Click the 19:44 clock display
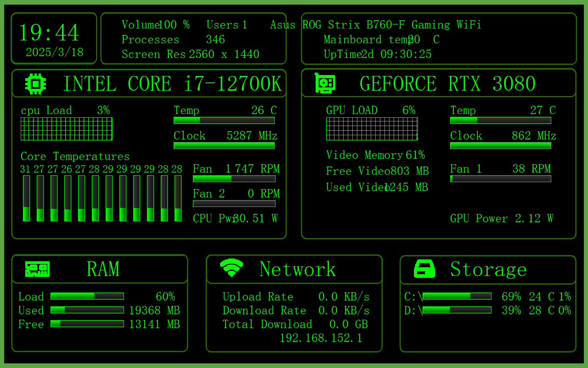Screen dimensions: 588x368 [49, 33]
